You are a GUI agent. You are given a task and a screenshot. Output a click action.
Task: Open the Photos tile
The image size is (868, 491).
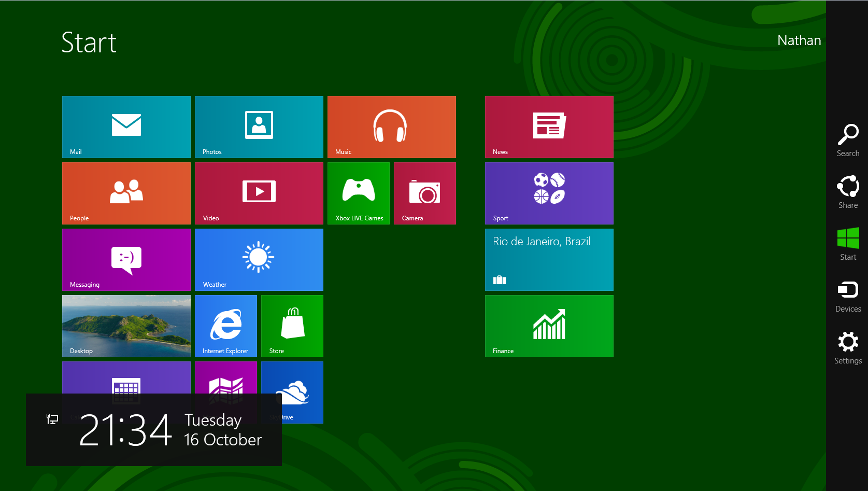point(259,127)
